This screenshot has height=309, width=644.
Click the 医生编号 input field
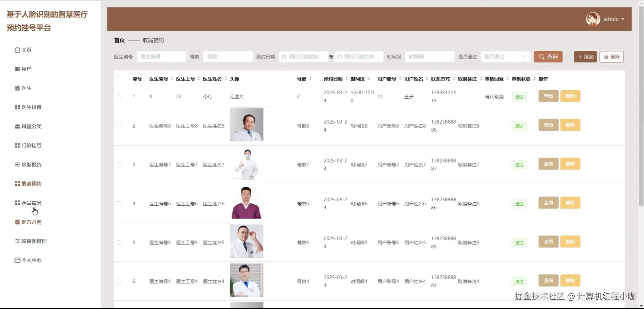161,57
